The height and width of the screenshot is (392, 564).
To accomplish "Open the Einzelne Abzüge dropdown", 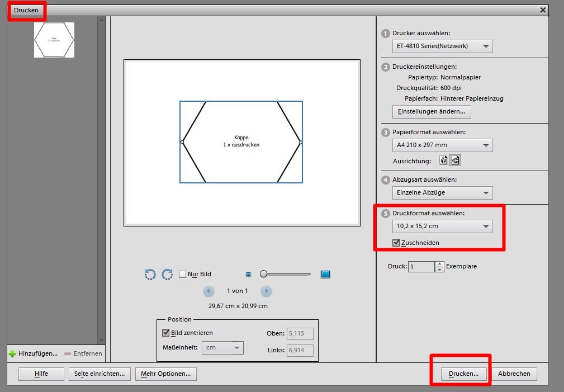I will 442,192.
